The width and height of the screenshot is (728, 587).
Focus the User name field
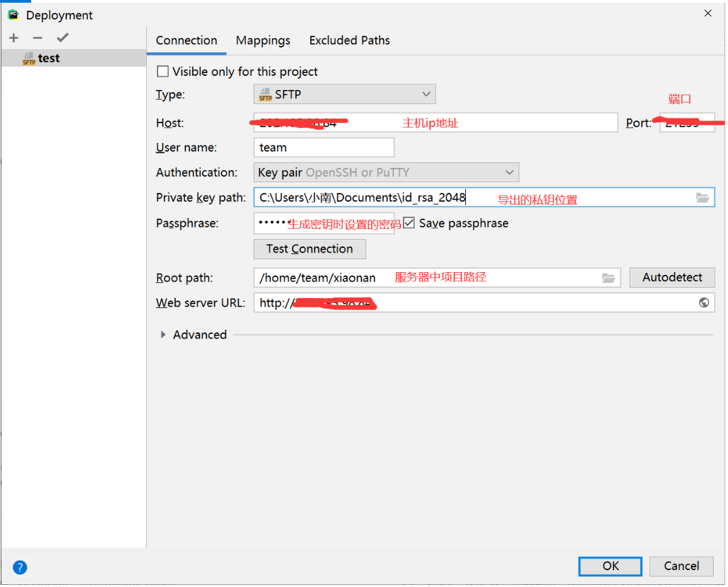(x=324, y=148)
